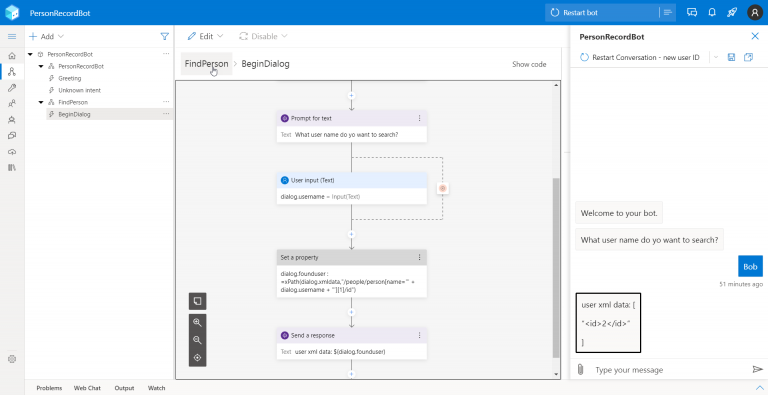Open the Package manager library icon
Viewport: 768px width, 395px height.
point(12,168)
